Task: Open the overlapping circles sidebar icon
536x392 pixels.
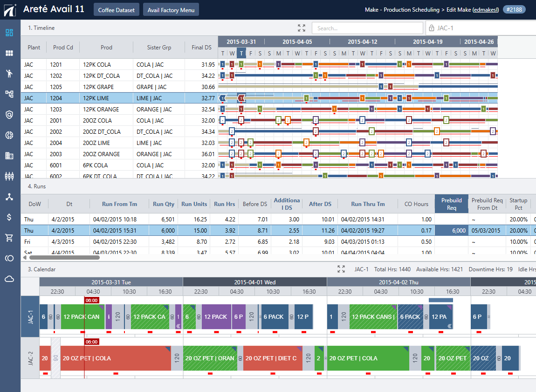Action: 9,258
